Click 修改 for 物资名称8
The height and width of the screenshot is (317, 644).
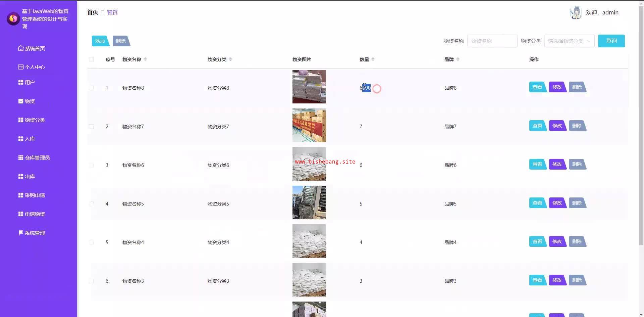(557, 87)
